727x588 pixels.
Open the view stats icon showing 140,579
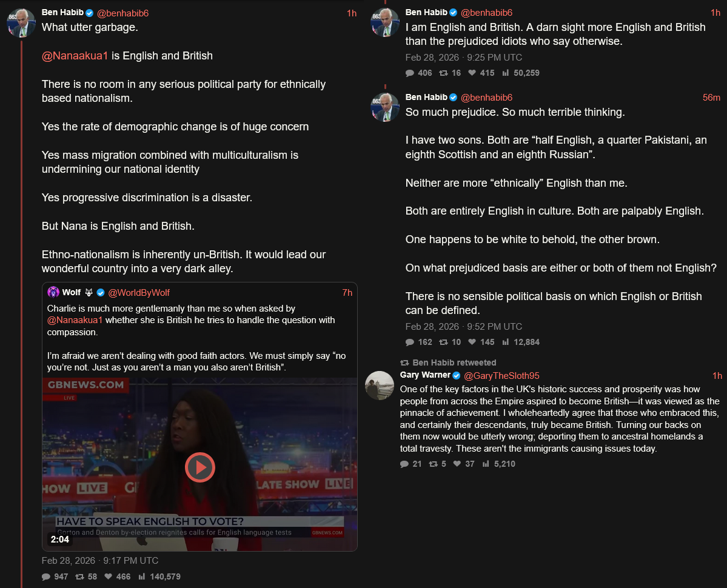click(142, 576)
